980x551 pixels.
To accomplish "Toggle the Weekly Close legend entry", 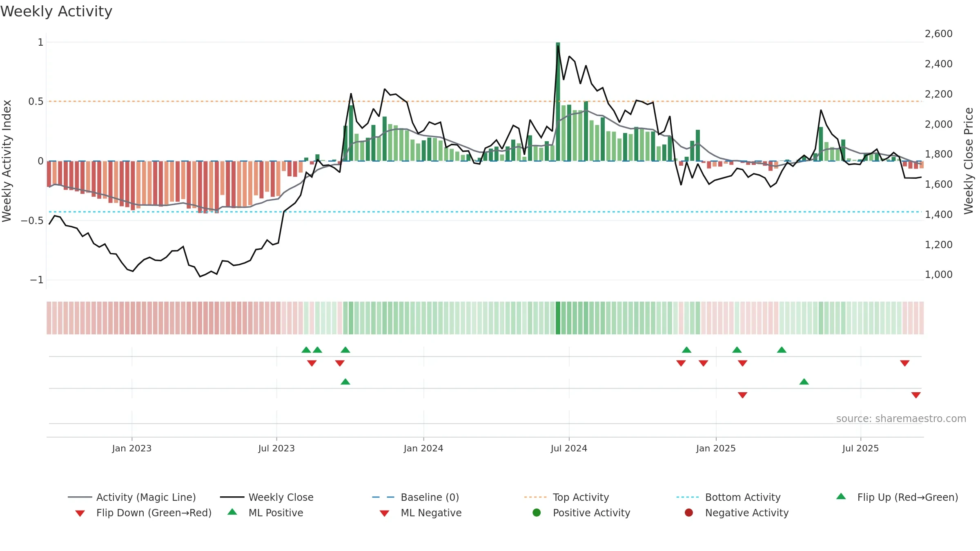I will click(x=267, y=497).
